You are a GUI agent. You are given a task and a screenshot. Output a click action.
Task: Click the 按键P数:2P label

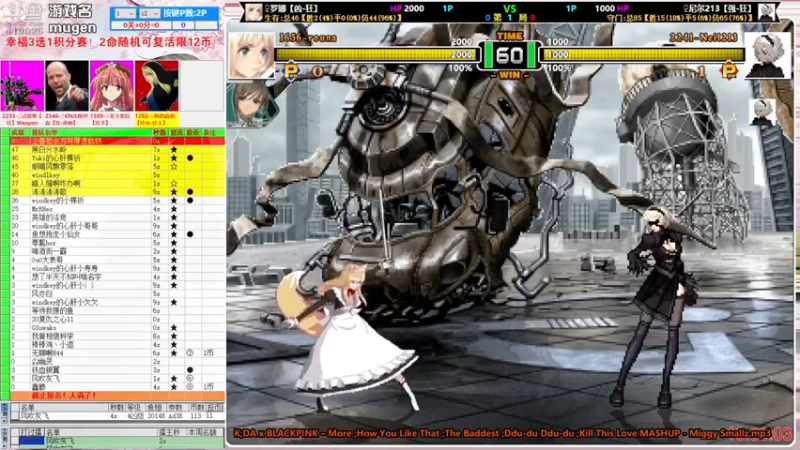pyautogui.click(x=184, y=13)
